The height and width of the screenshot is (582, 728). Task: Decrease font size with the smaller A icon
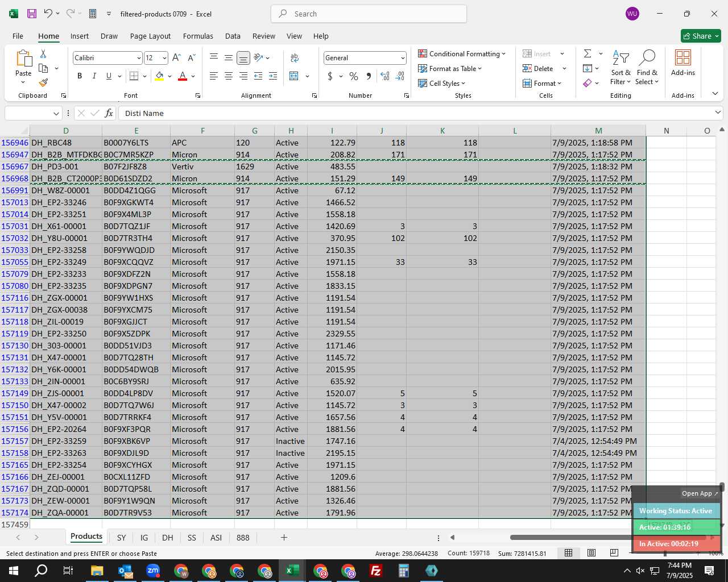pos(191,57)
